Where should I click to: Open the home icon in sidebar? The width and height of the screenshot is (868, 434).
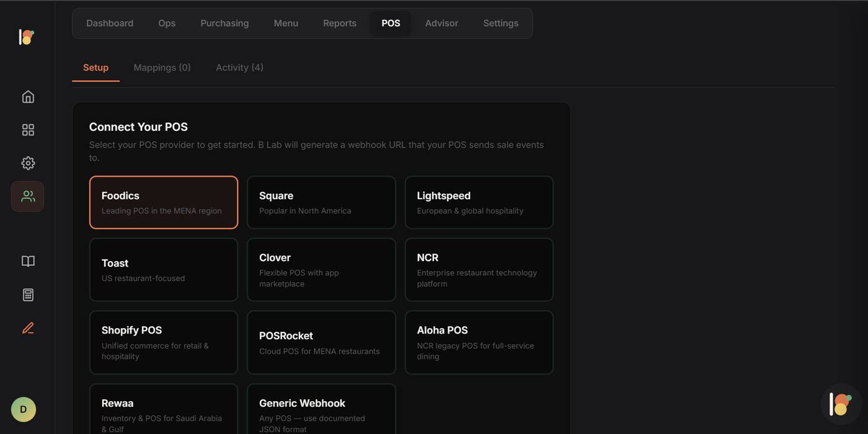point(28,97)
